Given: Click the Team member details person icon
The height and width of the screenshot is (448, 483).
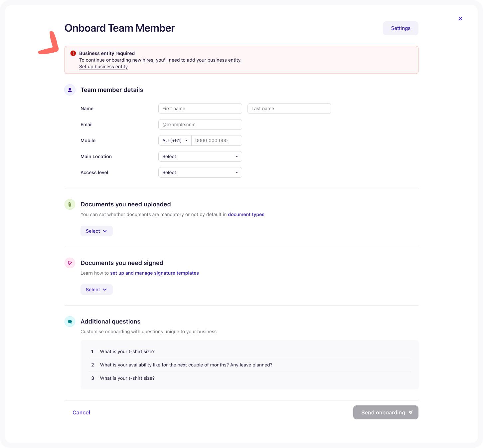Looking at the screenshot, I should point(70,90).
